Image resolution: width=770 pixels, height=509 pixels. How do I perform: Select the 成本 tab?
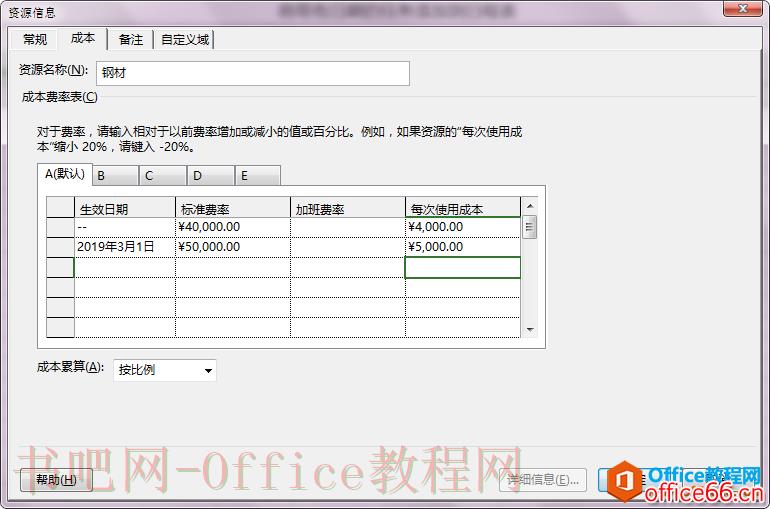click(82, 38)
